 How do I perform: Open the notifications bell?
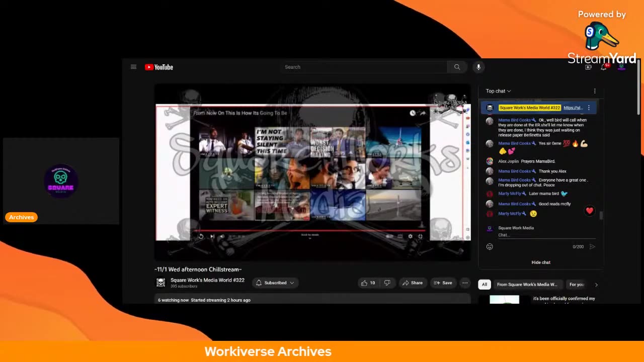click(x=604, y=67)
